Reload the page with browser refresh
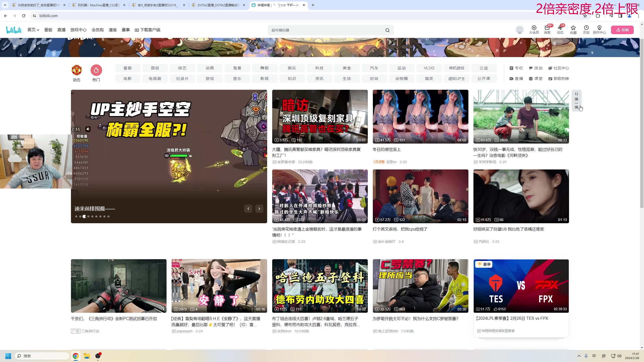 point(24,16)
